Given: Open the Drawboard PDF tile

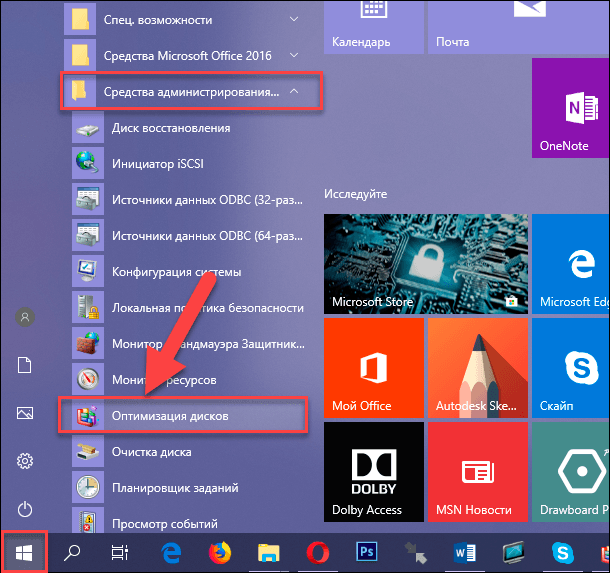Looking at the screenshot, I should point(571,472).
